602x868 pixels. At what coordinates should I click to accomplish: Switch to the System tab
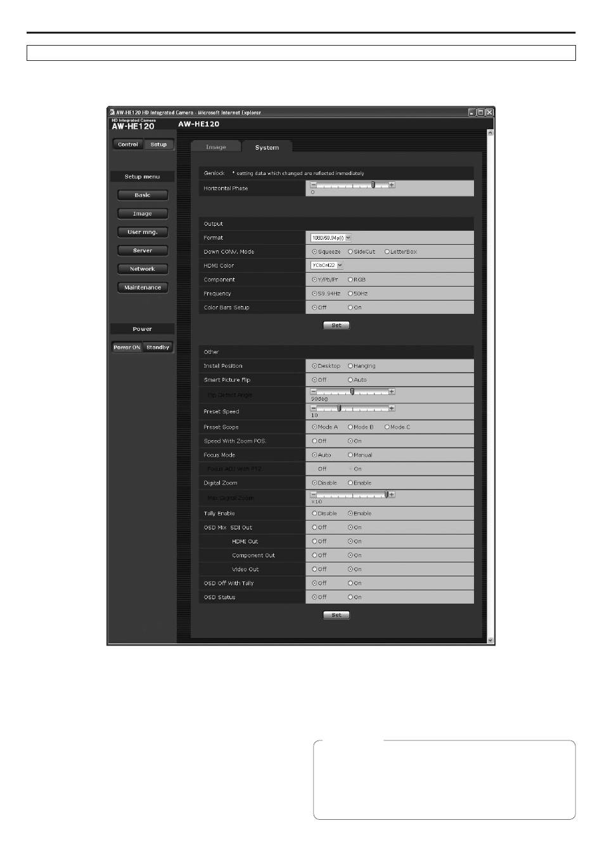(267, 147)
